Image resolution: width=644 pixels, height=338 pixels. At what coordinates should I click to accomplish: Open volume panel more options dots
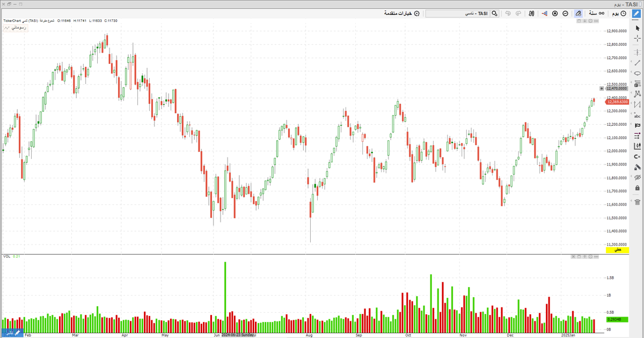pyautogui.click(x=596, y=257)
